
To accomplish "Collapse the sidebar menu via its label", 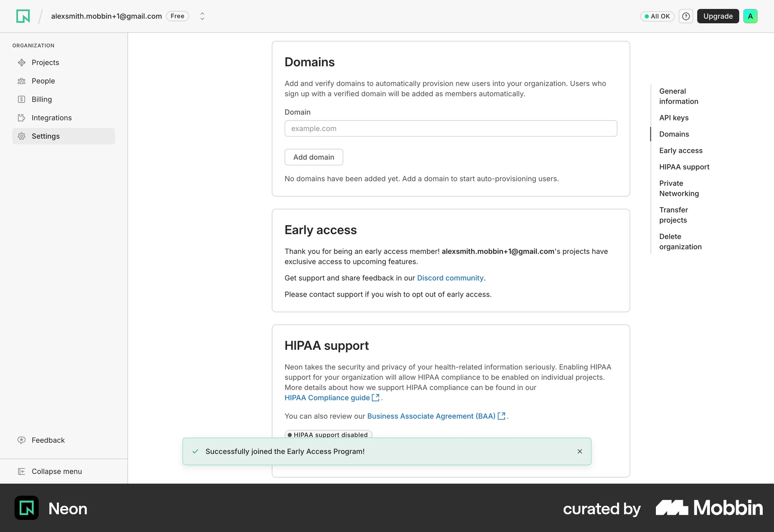I will 57,471.
